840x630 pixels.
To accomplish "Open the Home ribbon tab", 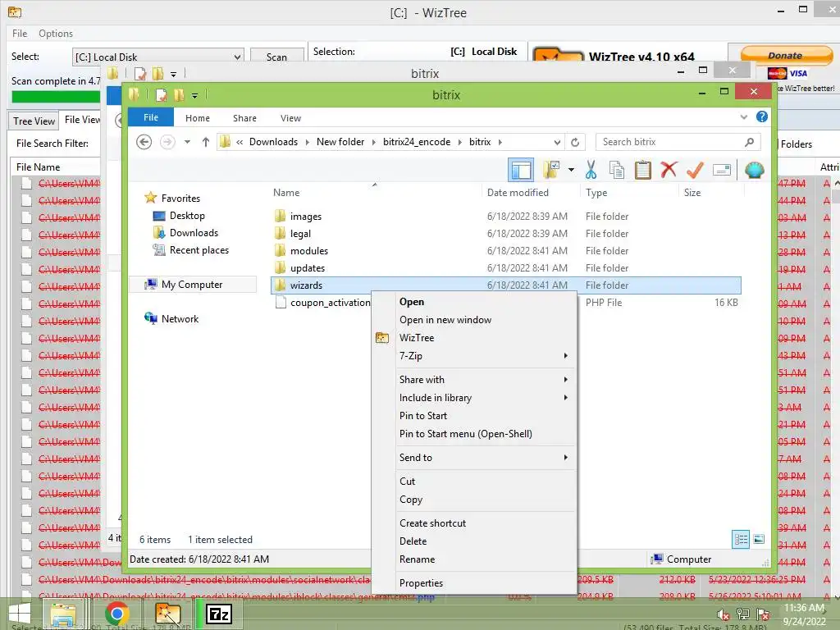I will pos(198,118).
